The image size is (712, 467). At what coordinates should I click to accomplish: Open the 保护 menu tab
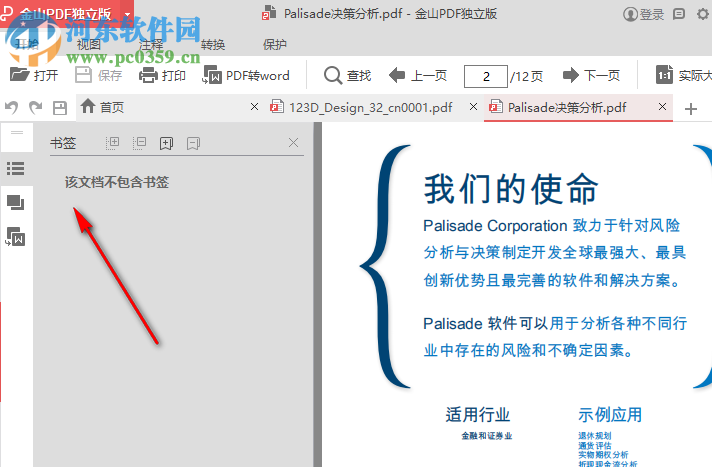275,45
